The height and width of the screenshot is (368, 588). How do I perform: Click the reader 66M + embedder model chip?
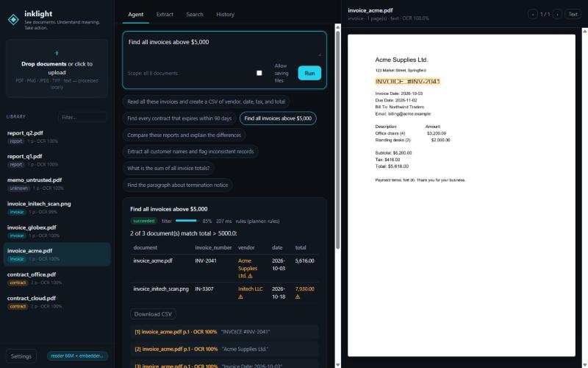[77, 355]
